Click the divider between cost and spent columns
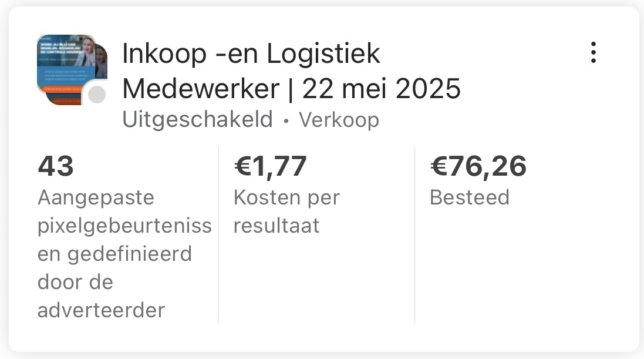This screenshot has width=644, height=359. click(x=414, y=235)
